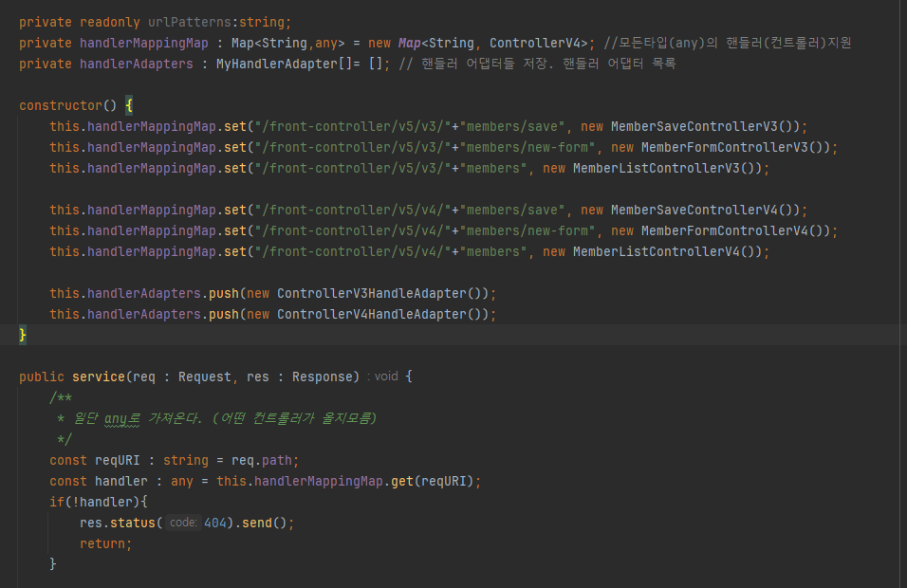Click the Response parameter type
The width and height of the screenshot is (907, 588).
323,377
